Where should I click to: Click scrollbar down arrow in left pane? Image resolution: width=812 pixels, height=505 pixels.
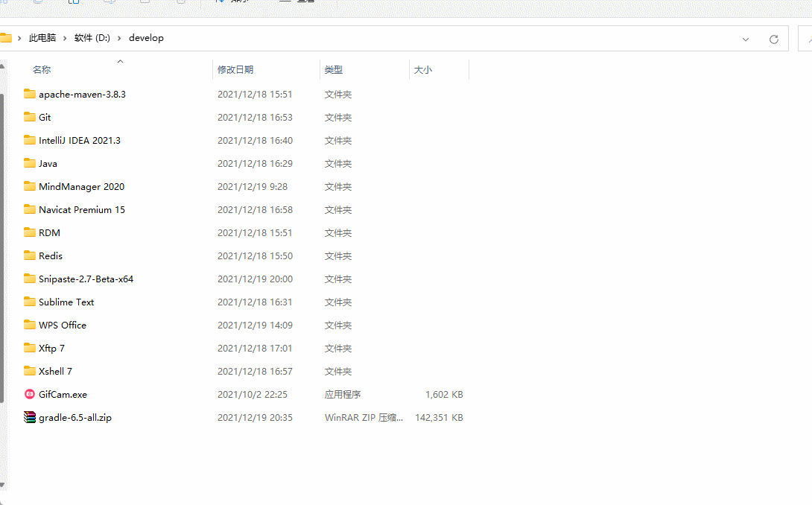(2, 486)
